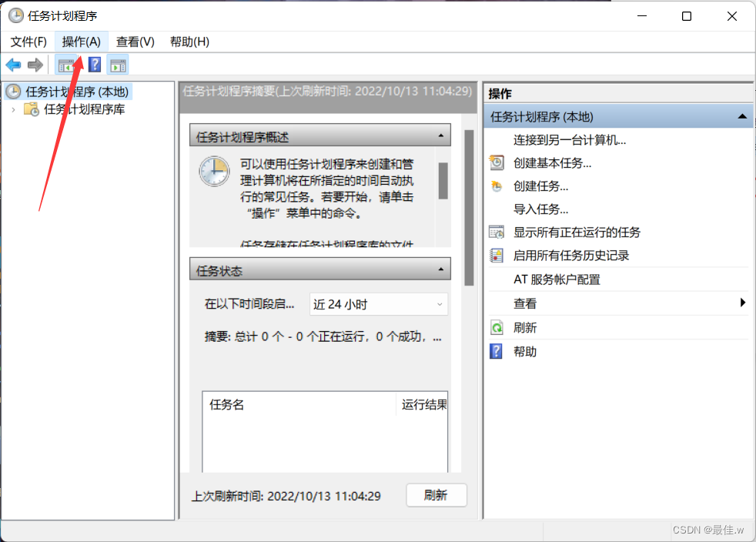Click the blue Back arrow toolbar icon

tap(14, 65)
